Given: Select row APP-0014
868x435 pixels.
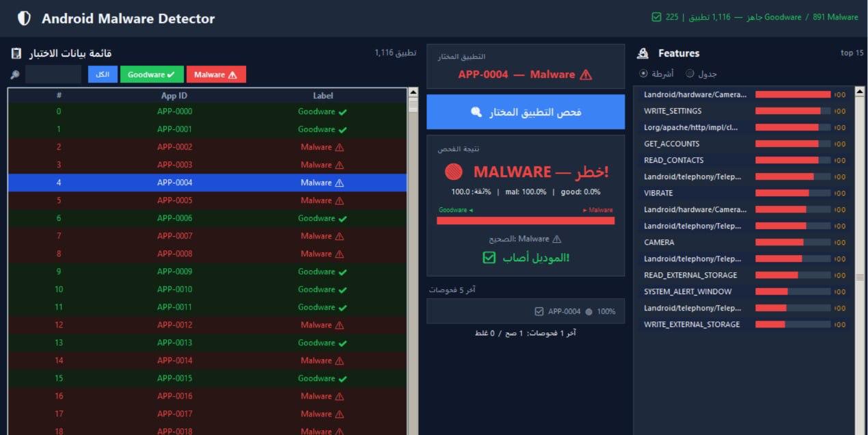Looking at the screenshot, I should point(207,360).
